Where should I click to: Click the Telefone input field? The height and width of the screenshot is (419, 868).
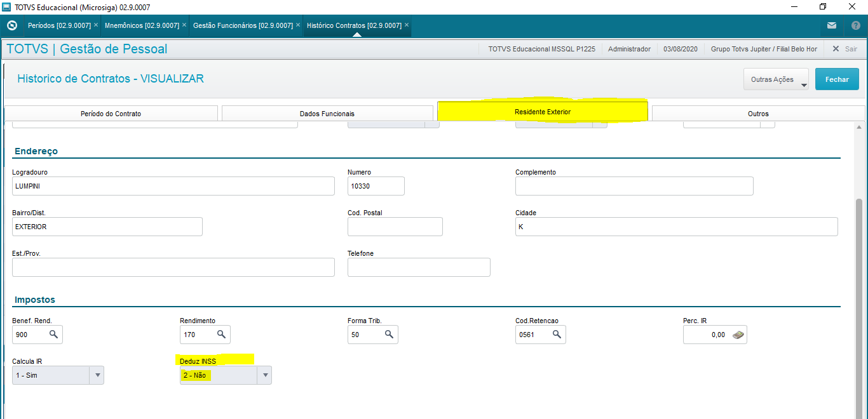coord(419,267)
